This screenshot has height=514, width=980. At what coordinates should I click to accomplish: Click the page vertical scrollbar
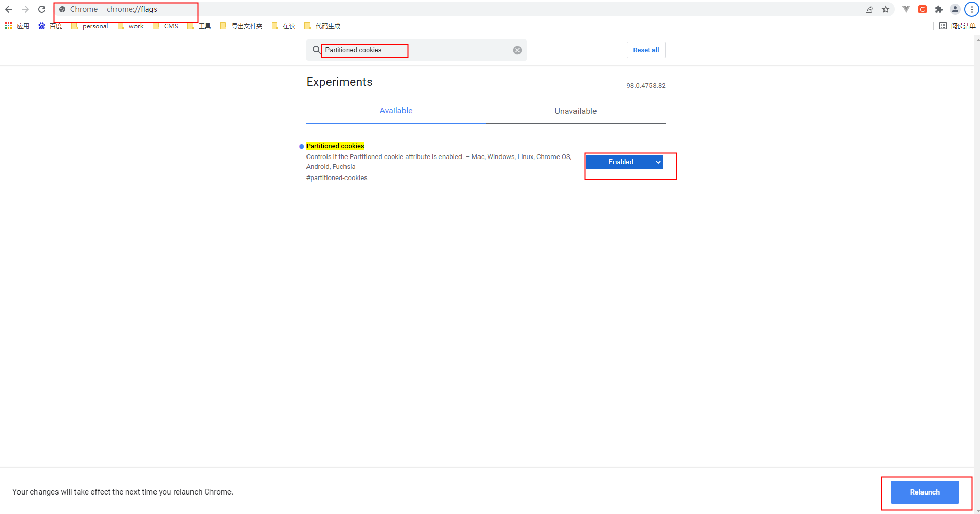point(977,274)
